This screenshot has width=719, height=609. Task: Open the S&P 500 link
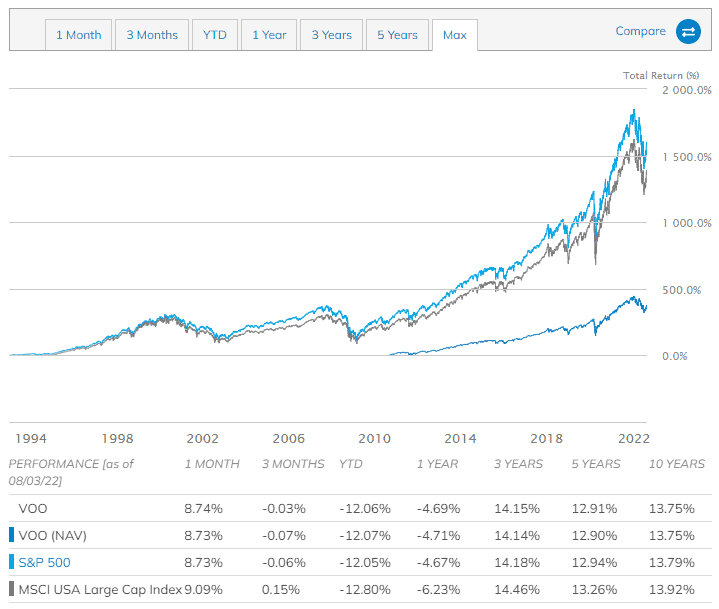coord(44,562)
